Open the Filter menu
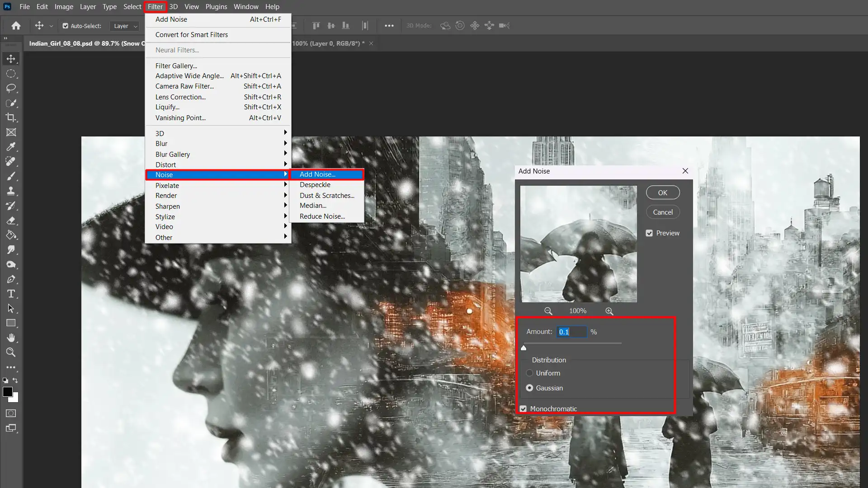 pos(156,7)
